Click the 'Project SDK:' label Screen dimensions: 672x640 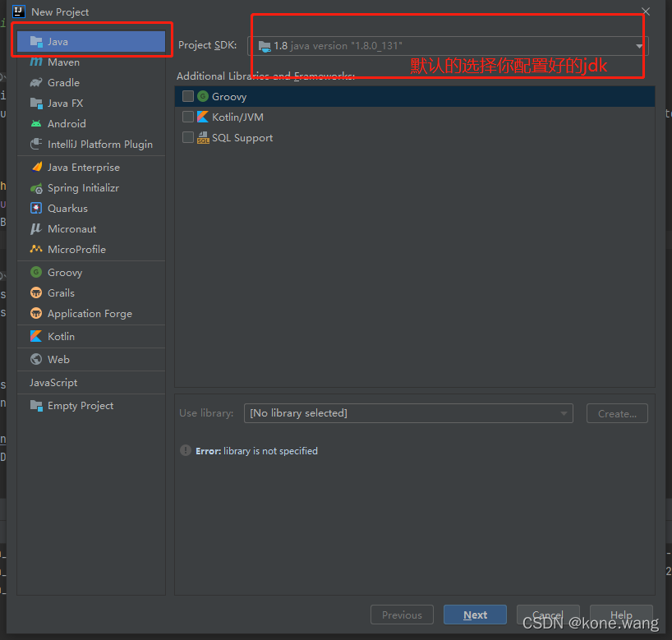207,45
